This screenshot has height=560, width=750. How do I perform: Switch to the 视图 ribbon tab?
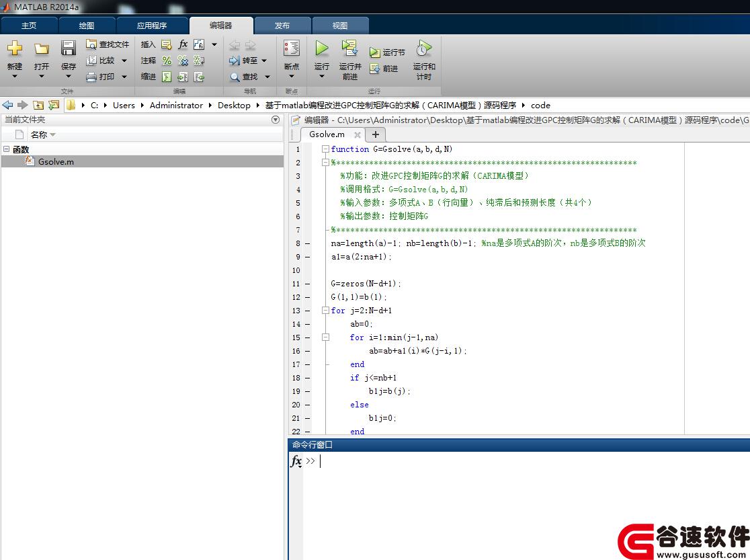(x=340, y=26)
